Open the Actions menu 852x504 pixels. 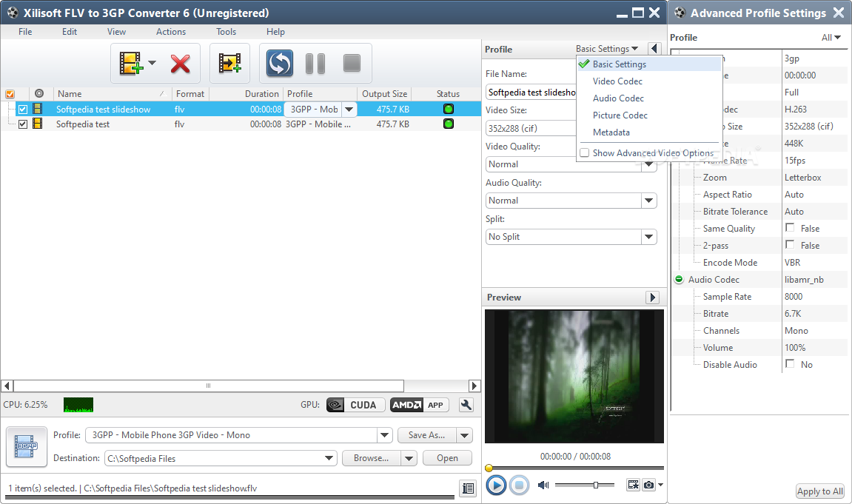click(171, 32)
